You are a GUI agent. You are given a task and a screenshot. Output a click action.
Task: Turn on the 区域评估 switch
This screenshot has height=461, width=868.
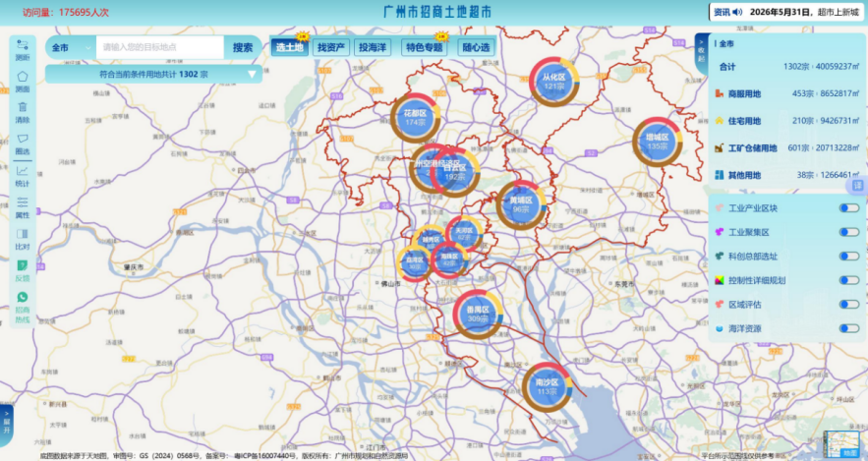tap(849, 305)
